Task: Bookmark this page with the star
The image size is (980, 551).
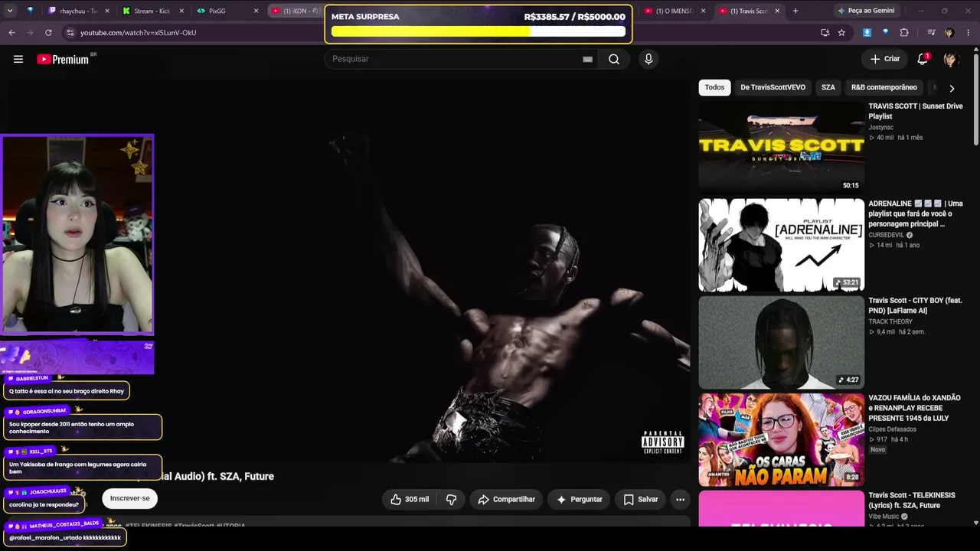Action: (841, 32)
